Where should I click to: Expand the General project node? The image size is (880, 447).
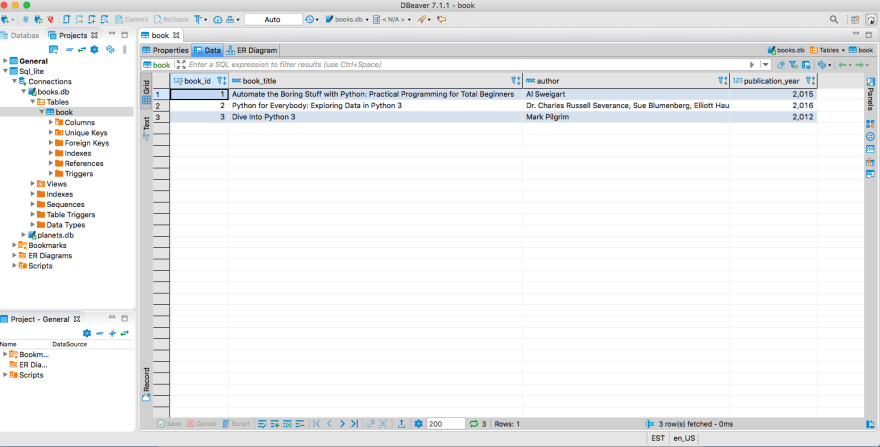[x=6, y=61]
